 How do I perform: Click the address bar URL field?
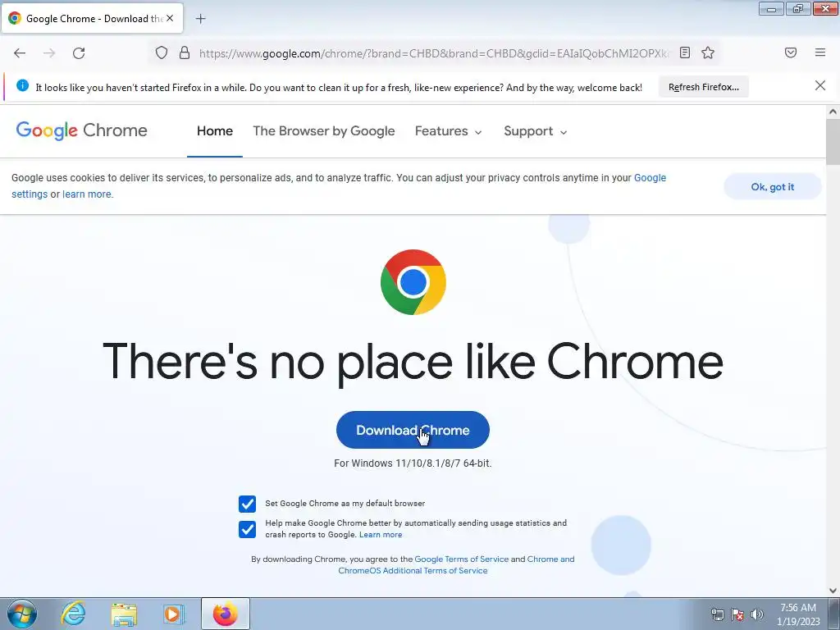(434, 53)
